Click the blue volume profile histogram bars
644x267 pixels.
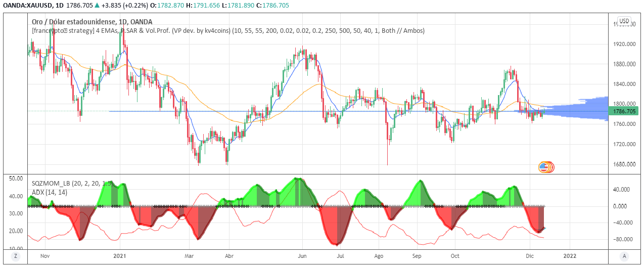[x=581, y=109]
